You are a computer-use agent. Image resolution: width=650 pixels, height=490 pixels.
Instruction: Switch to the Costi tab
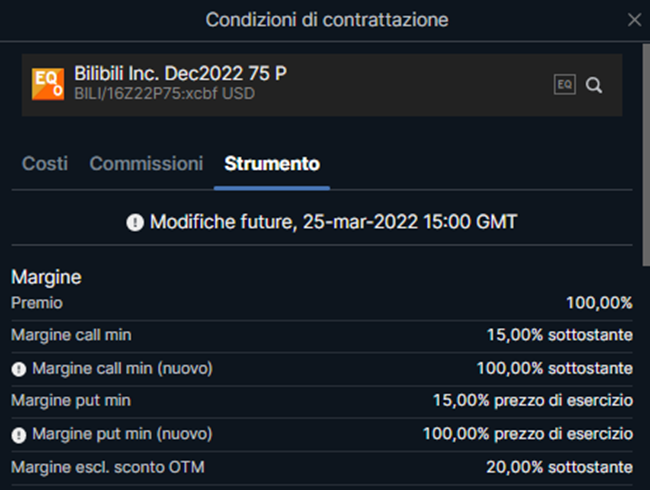pos(45,163)
